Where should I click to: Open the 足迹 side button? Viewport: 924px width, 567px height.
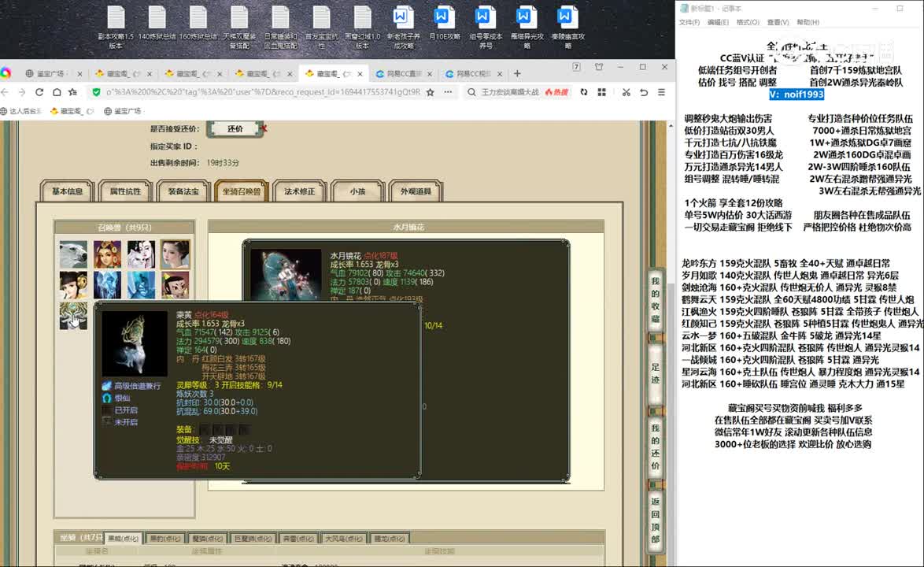656,373
